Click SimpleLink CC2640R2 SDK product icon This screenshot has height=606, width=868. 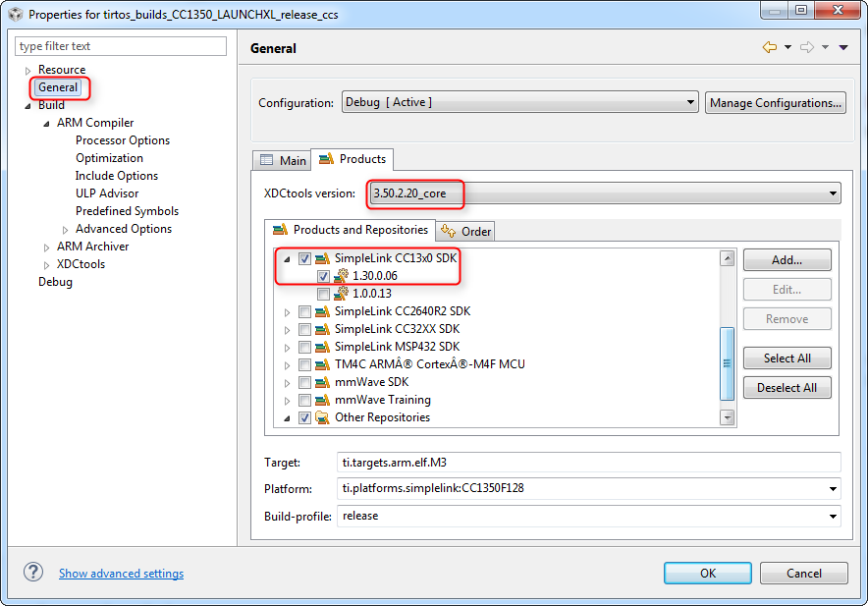coord(322,311)
